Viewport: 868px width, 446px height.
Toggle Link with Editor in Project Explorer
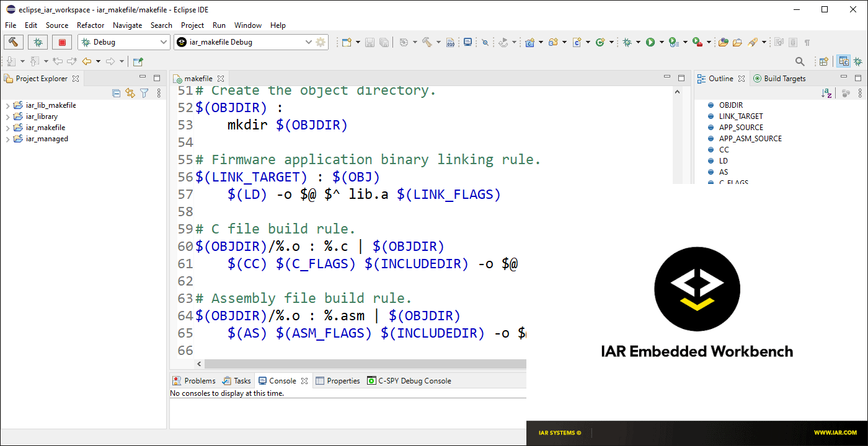click(130, 93)
